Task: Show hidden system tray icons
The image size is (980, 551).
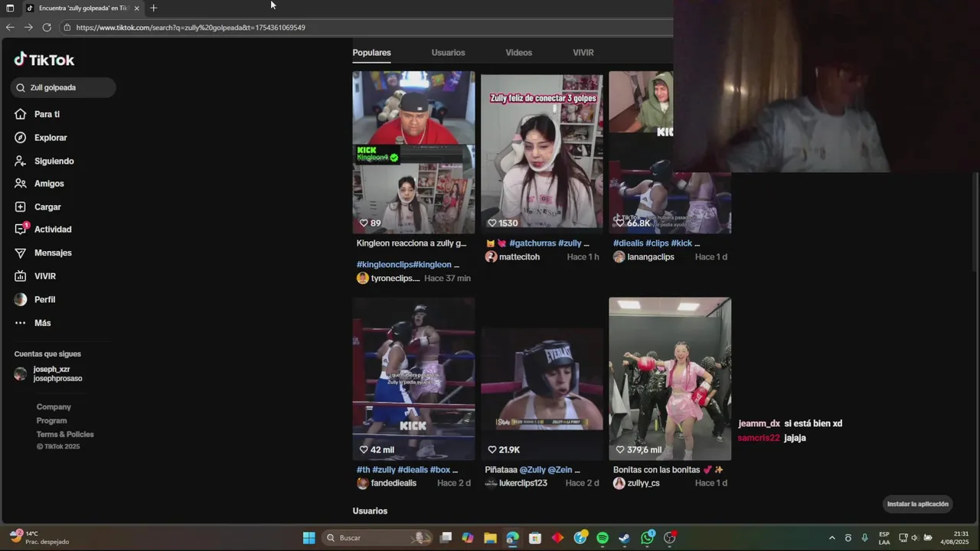Action: (832, 538)
